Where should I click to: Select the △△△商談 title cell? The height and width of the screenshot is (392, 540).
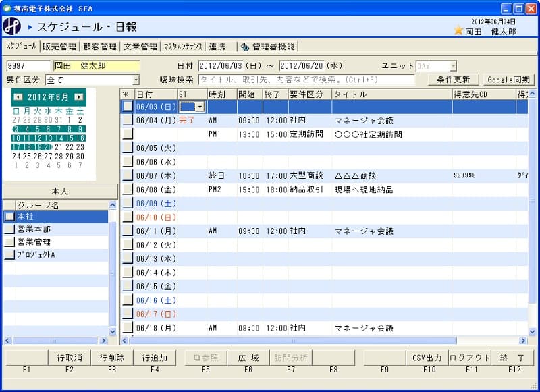coord(392,175)
